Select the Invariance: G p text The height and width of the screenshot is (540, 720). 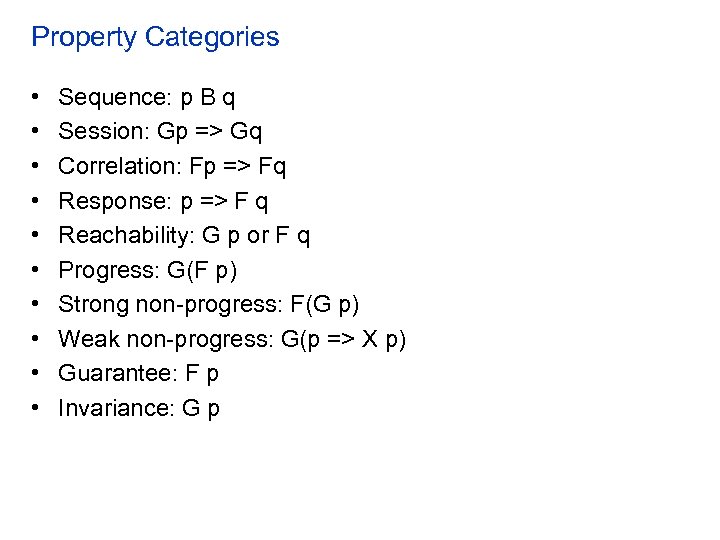pyautogui.click(x=139, y=408)
